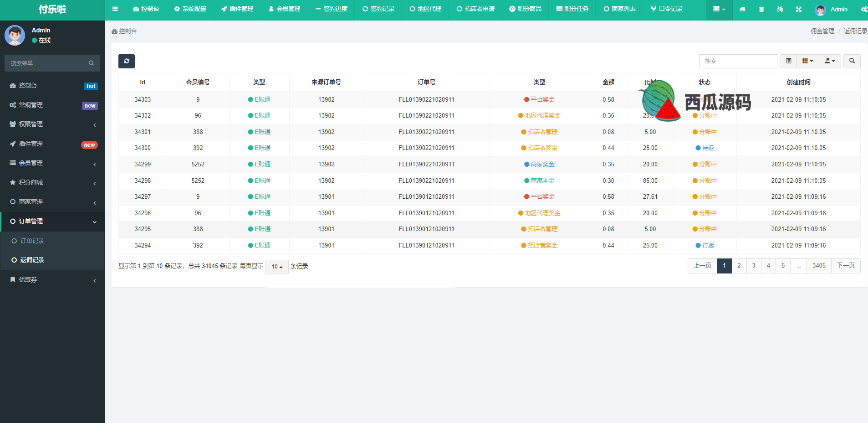868x423 pixels.
Task: Click the magnifier in menu search box
Action: [x=91, y=63]
